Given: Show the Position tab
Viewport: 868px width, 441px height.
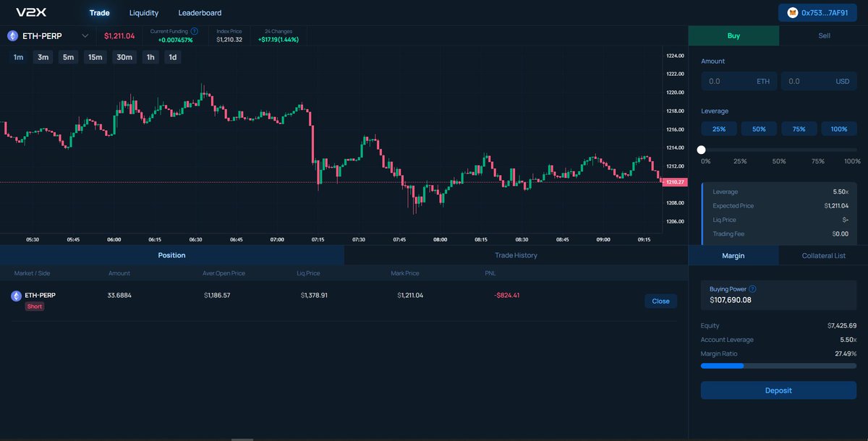Looking at the screenshot, I should pos(171,255).
